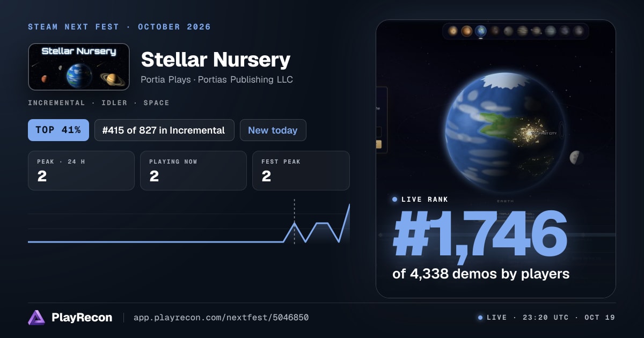644x338 pixels.
Task: Click the OCT 19 date in footer
Action: (599, 318)
